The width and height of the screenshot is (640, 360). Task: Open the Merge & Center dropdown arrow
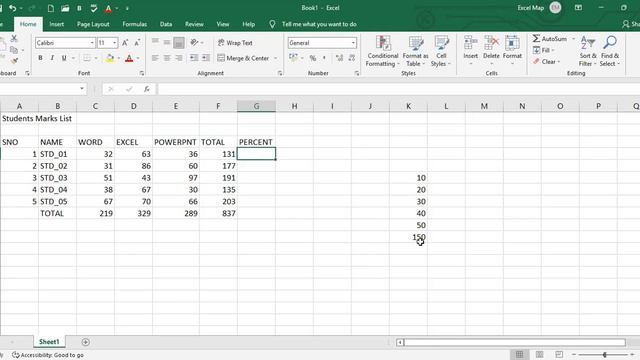[x=276, y=58]
